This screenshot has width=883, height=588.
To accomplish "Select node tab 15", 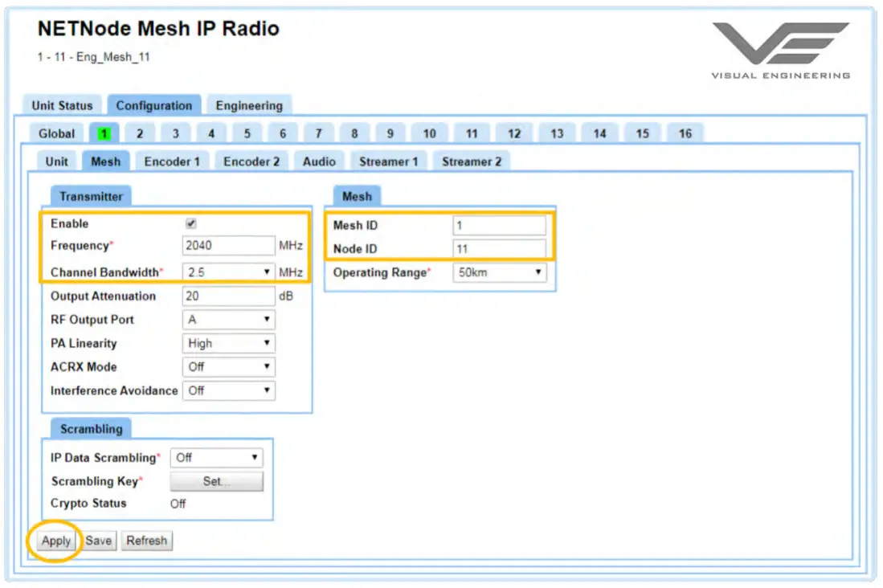I will 643,133.
